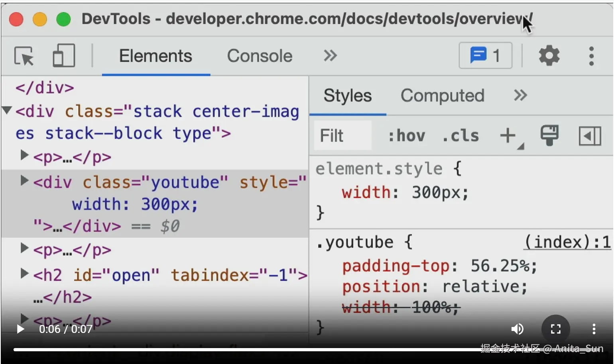Viewport: 614px width, 364px height.
Task: Click the issues counter showing 1
Action: click(485, 55)
